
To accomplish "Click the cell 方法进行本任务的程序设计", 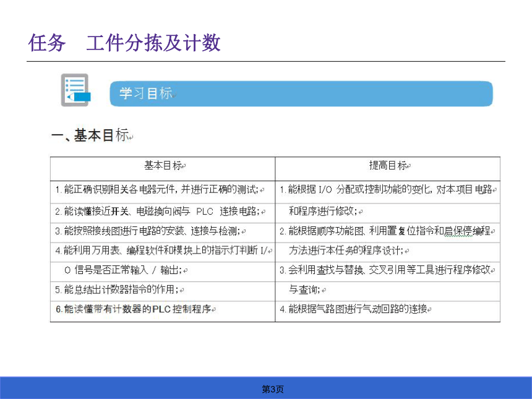I will [387, 252].
